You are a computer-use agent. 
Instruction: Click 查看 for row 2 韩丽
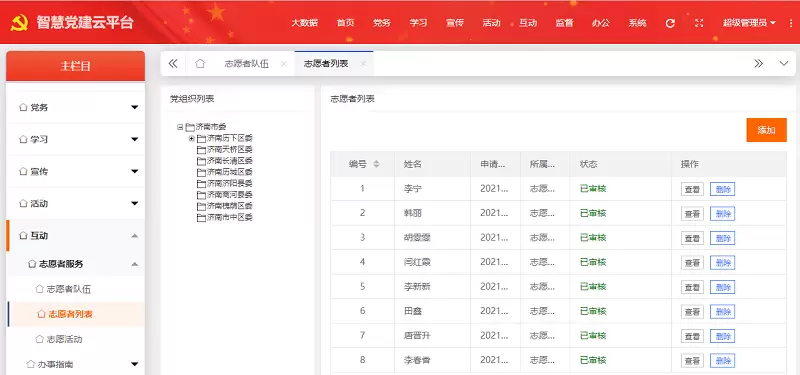[692, 214]
